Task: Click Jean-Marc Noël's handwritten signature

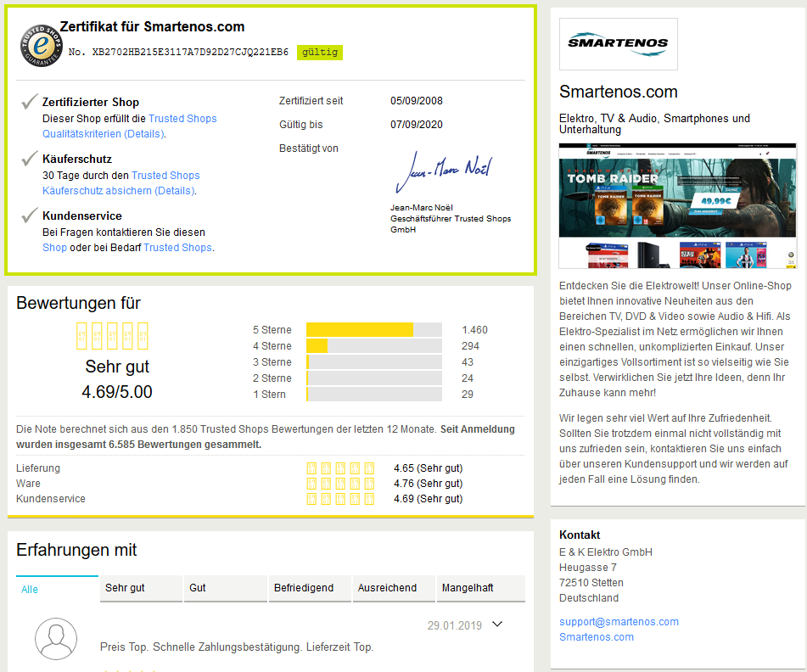Action: [444, 171]
